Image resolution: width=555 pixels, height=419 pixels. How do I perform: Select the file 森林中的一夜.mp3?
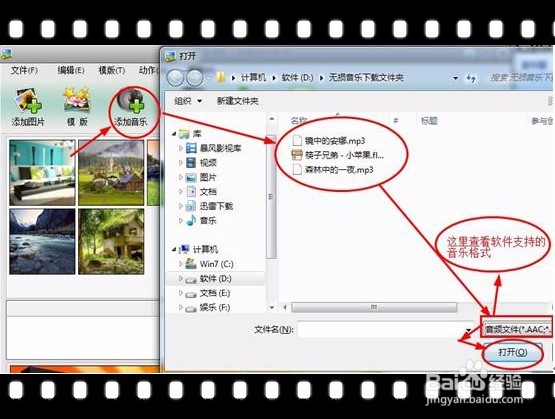click(x=339, y=170)
